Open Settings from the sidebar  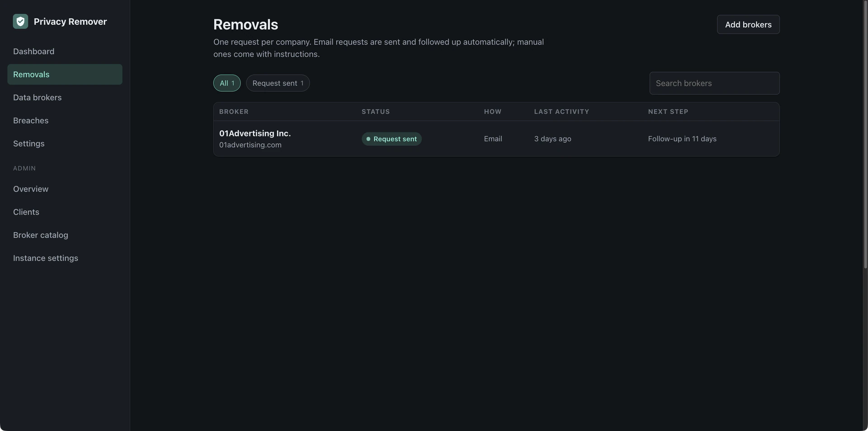65,144
